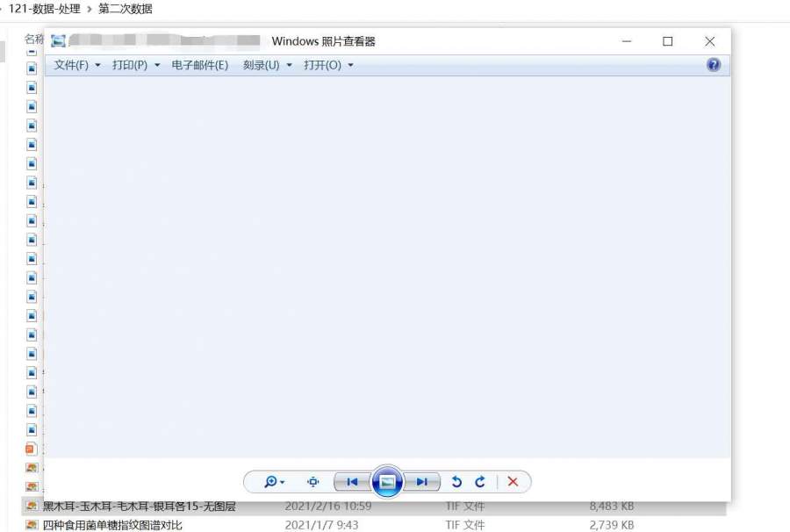Delete the photo with red X

(x=513, y=482)
